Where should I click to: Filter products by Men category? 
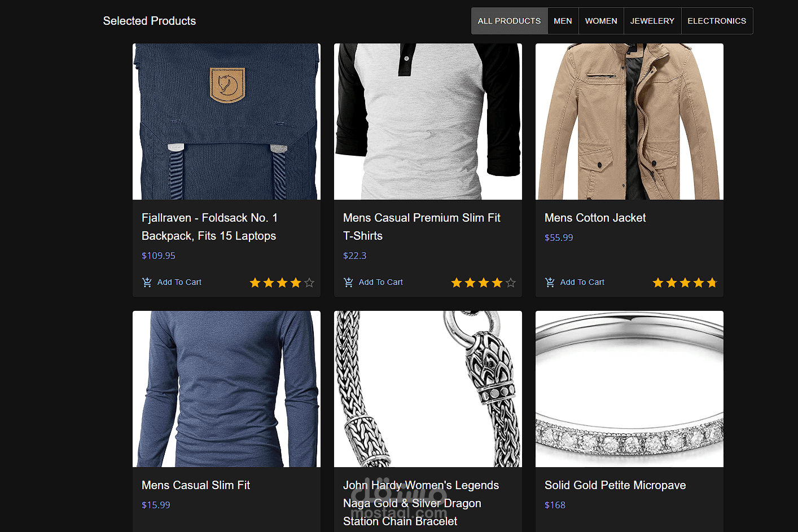click(x=563, y=21)
